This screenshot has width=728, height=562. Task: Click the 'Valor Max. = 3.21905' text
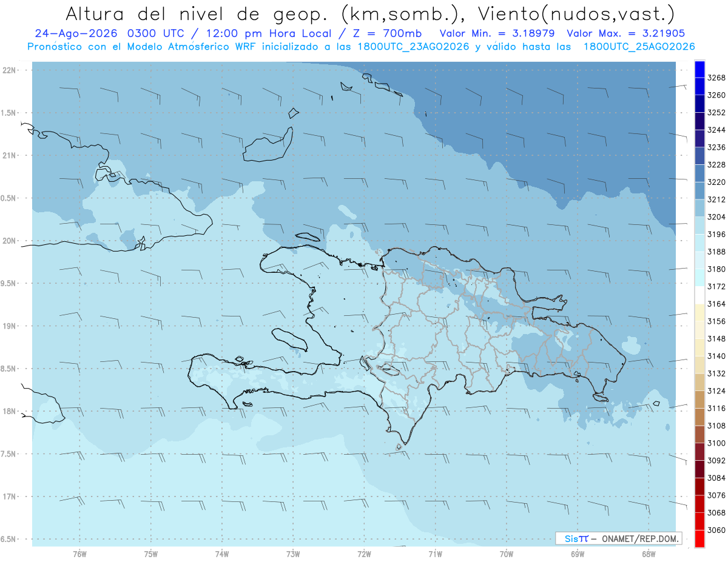pyautogui.click(x=625, y=33)
